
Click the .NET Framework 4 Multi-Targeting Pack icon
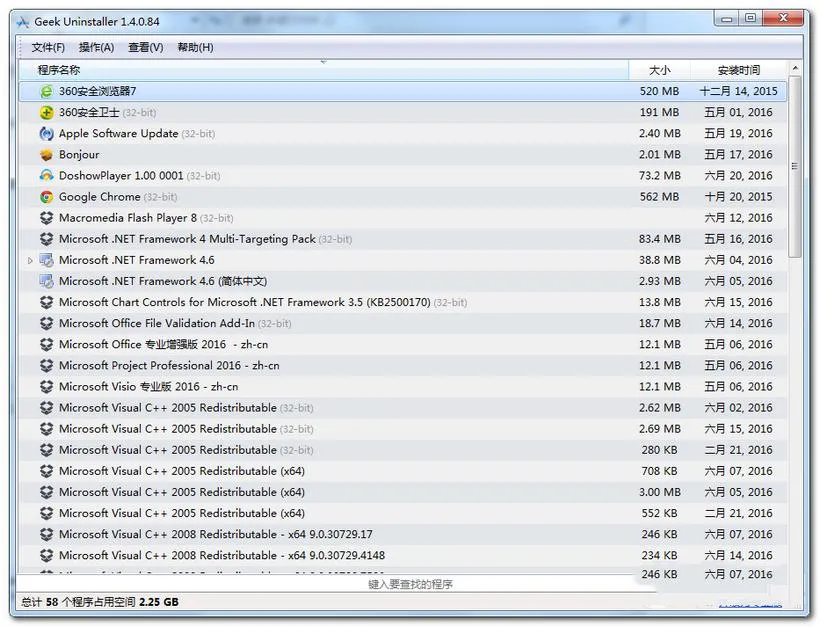(47, 239)
